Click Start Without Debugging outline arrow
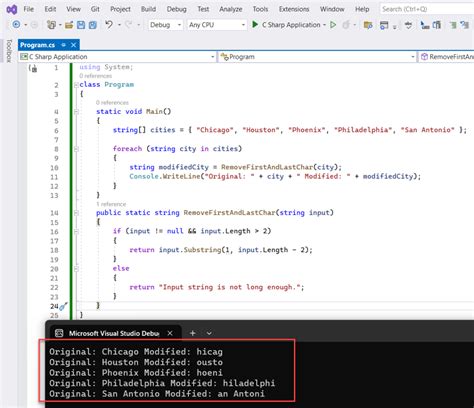Viewport: 474px width, 408px height. coord(333,25)
